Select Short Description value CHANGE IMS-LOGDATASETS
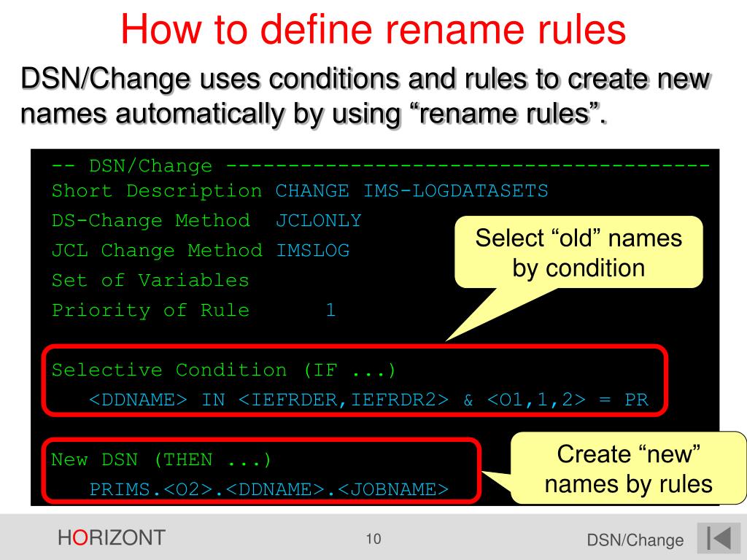 [411, 191]
